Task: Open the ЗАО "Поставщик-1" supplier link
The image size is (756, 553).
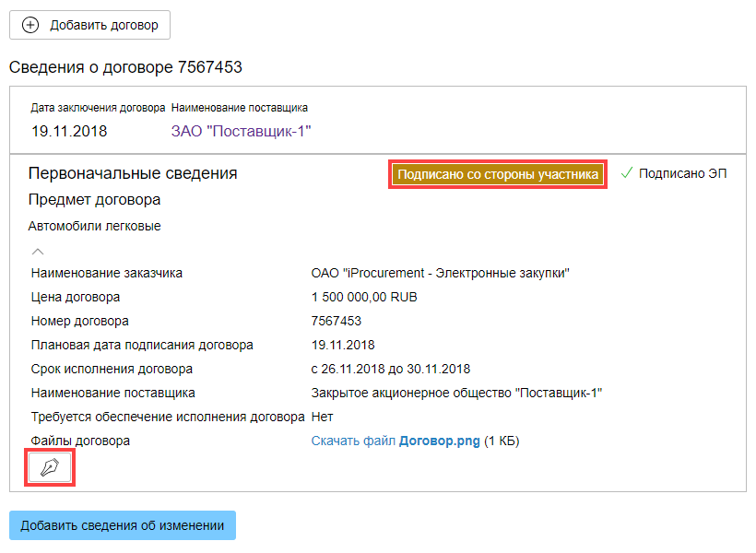Action: coord(241,131)
